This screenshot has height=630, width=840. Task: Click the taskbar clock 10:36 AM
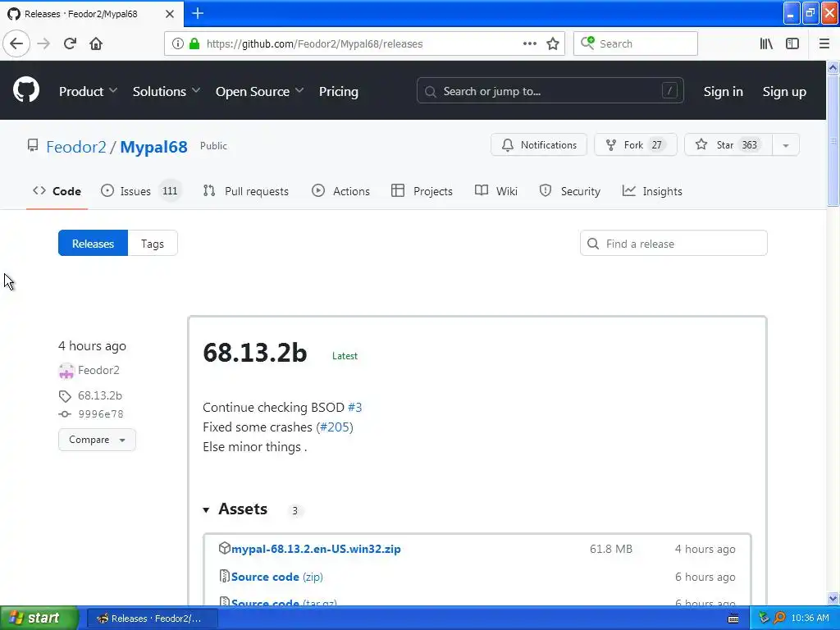point(810,619)
